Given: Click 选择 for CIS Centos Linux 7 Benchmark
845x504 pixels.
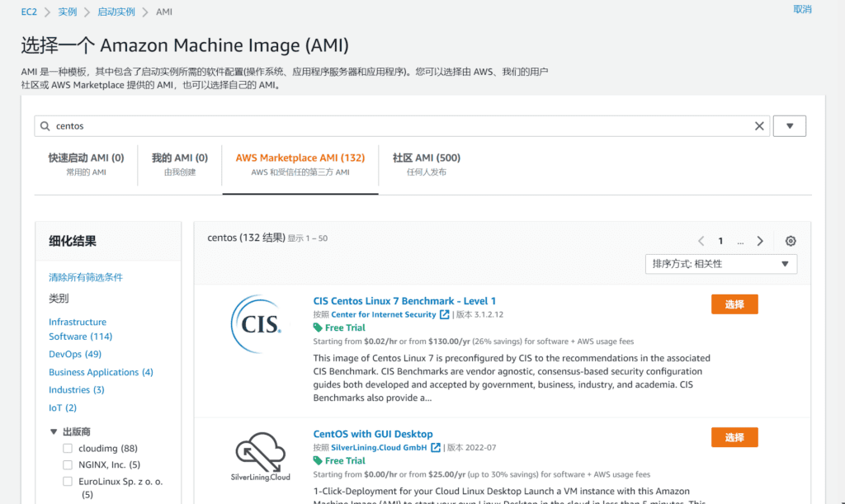Looking at the screenshot, I should pyautogui.click(x=734, y=304).
